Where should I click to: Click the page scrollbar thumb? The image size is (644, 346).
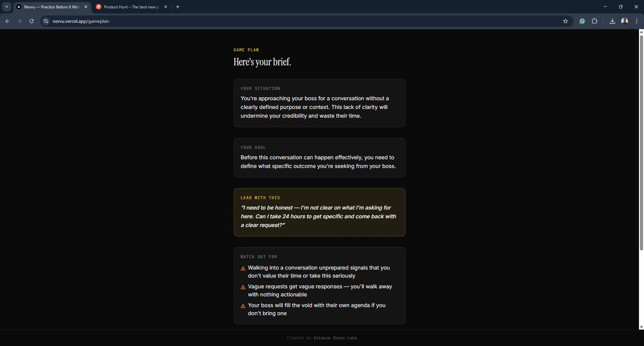(x=641, y=142)
